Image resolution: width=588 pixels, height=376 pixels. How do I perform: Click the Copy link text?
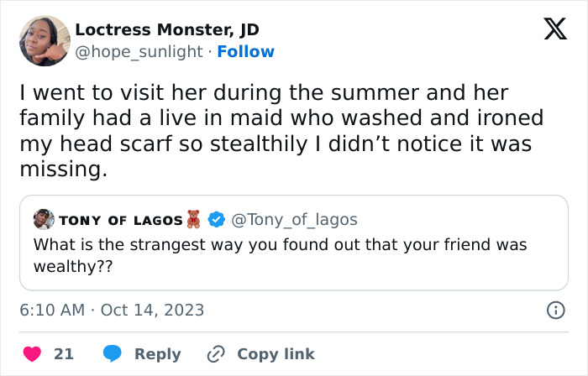pos(276,354)
